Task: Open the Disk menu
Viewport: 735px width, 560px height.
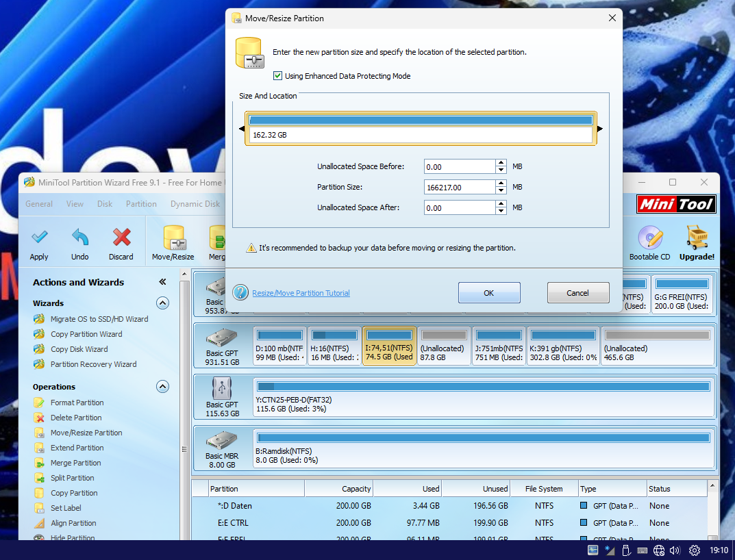Action: [x=105, y=204]
